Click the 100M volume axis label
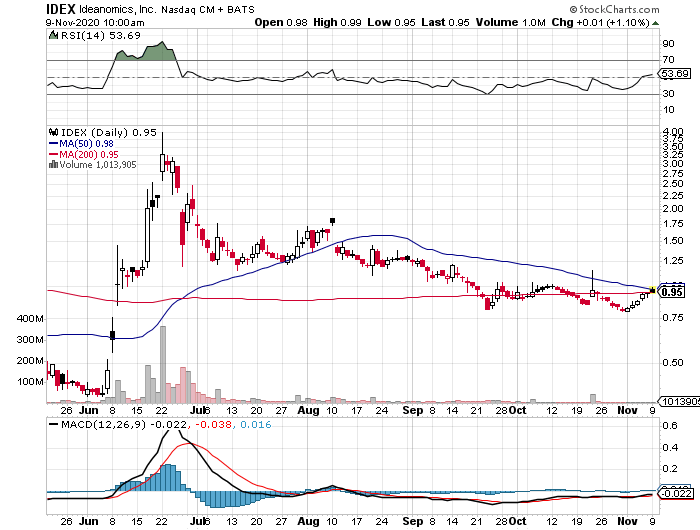The width and height of the screenshot is (700, 530). pos(30,382)
